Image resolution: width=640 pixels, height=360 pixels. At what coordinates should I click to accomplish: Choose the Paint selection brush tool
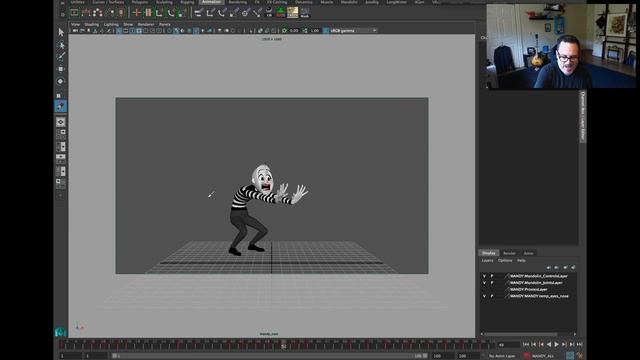pos(61,56)
